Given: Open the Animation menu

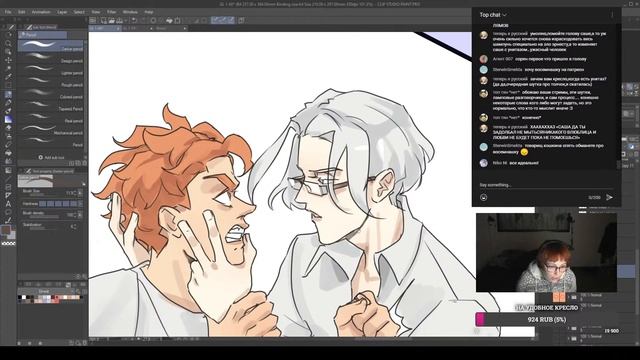Looking at the screenshot, I should click(x=41, y=12).
